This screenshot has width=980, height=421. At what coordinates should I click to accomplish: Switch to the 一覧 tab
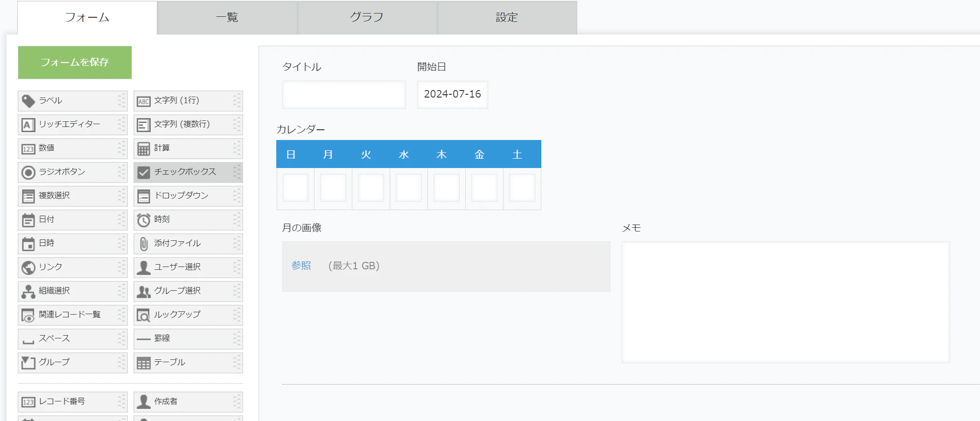coord(227,18)
